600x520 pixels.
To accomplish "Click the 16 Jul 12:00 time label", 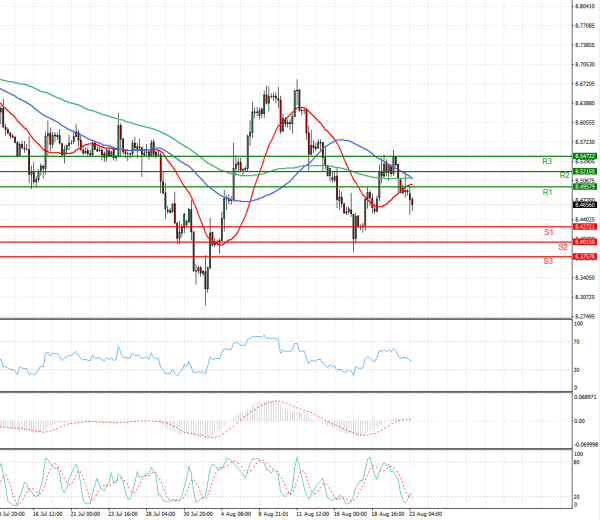I will coord(47,514).
